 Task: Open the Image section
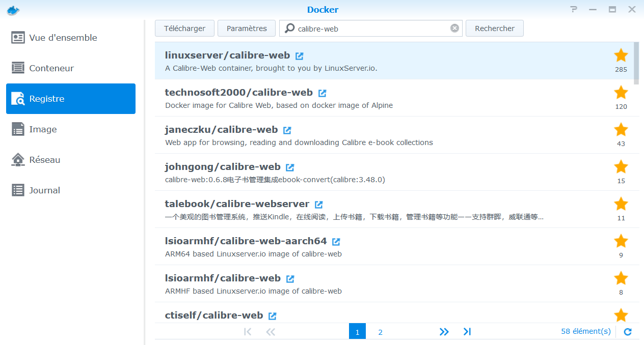point(71,129)
